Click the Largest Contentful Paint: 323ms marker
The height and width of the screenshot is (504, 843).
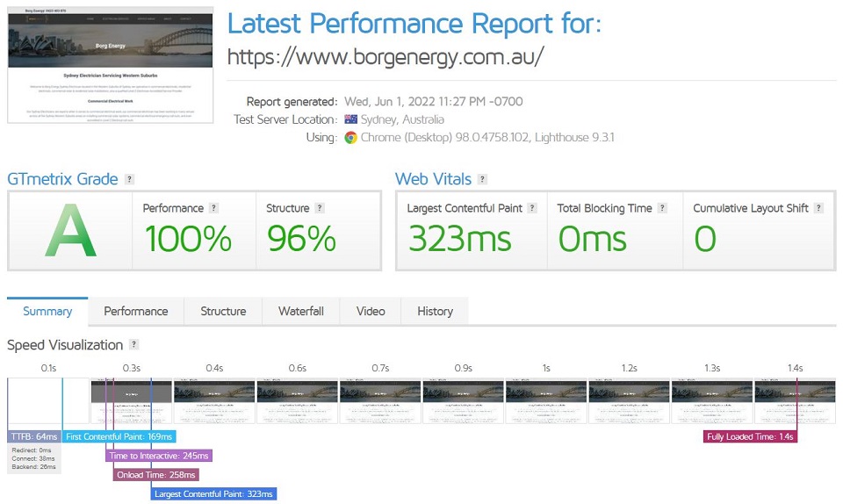coord(213,493)
